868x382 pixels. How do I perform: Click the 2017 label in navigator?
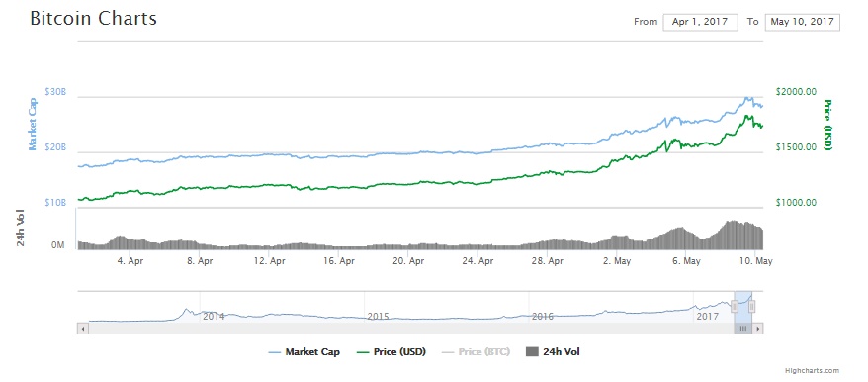tap(707, 317)
